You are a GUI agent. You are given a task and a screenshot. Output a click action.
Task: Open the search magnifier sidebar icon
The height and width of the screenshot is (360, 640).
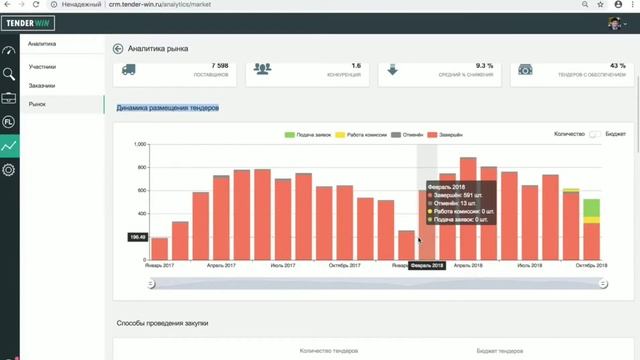point(9,74)
